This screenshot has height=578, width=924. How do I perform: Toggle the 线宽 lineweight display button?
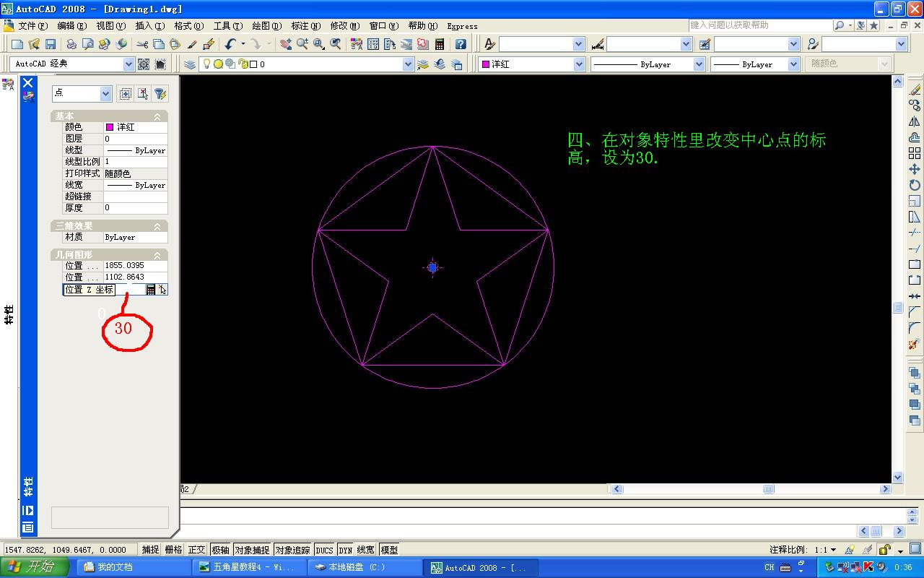(x=366, y=550)
